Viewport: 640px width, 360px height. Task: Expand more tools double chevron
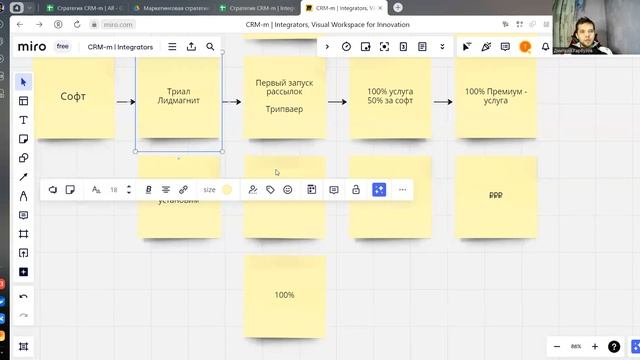tap(442, 47)
